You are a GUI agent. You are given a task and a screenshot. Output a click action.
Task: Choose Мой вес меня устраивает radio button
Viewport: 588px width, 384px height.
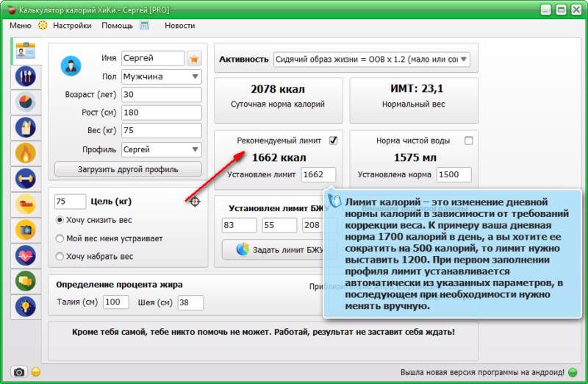point(60,238)
